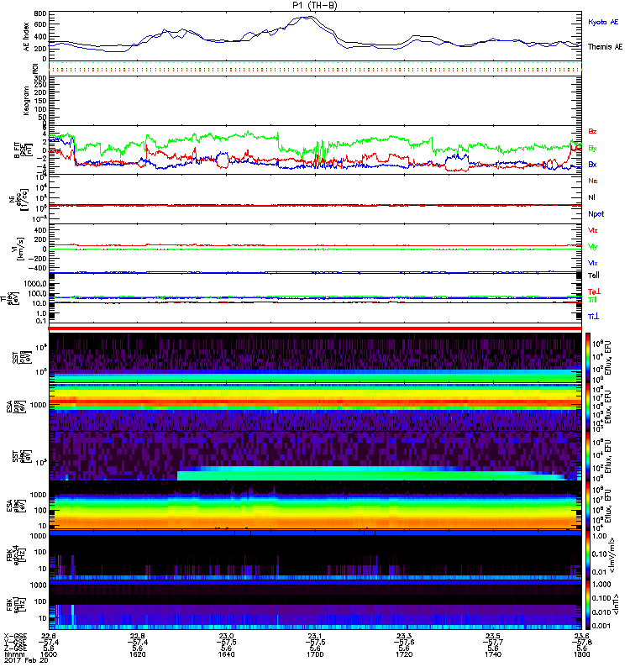Select the black Ni density legend label
Viewport: 630px width, 672px height.
592,197
